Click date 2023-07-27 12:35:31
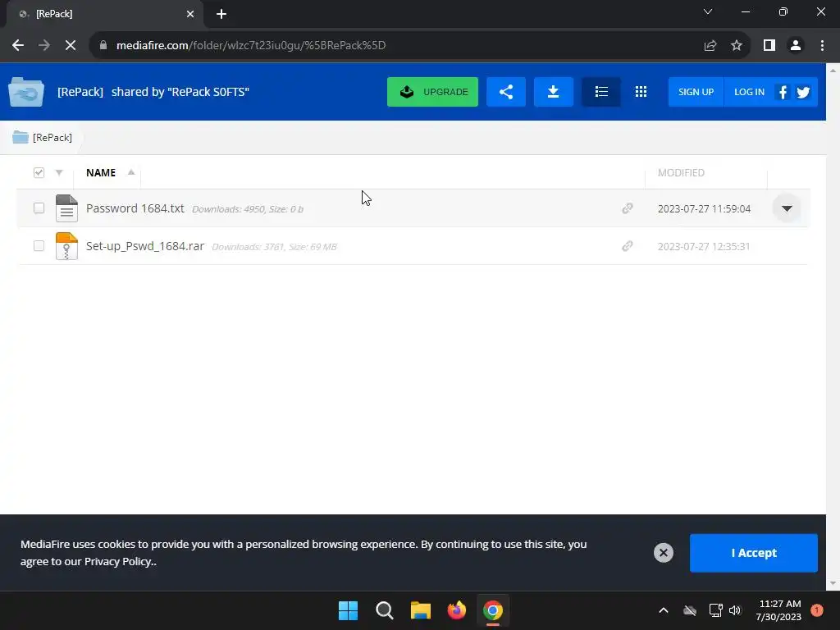Image resolution: width=840 pixels, height=630 pixels. 704,246
